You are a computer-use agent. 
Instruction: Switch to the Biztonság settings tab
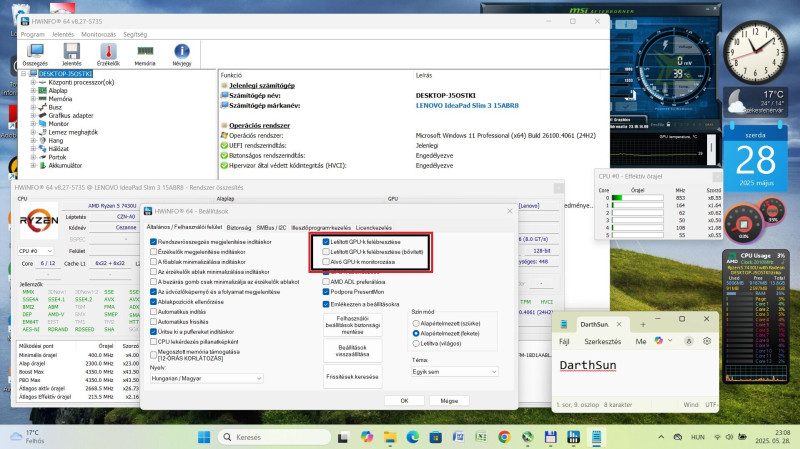[239, 228]
